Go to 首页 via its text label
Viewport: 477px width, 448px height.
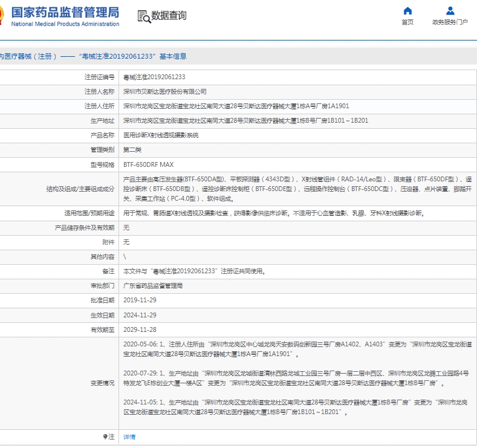(x=407, y=22)
